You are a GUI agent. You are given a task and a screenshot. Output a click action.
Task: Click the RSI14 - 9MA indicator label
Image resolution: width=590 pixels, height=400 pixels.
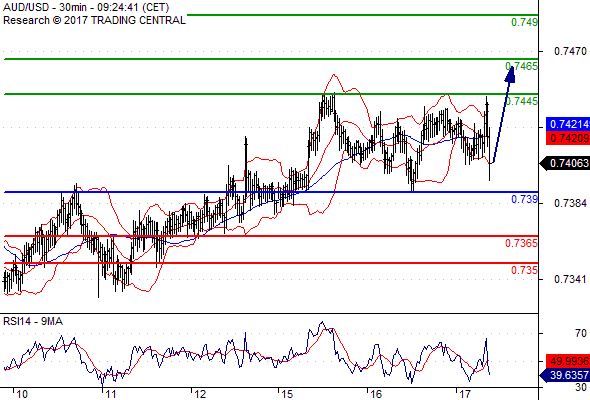[x=33, y=321]
